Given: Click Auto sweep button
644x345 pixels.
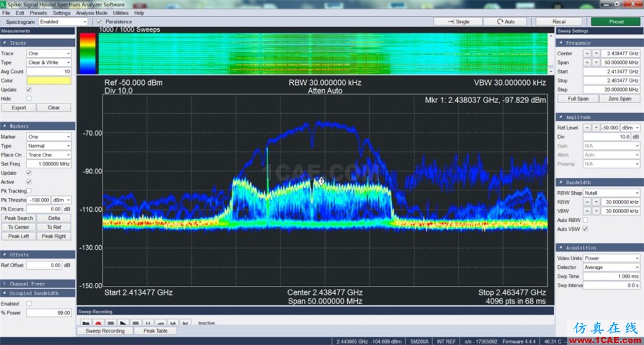Looking at the screenshot, I should coord(506,21).
